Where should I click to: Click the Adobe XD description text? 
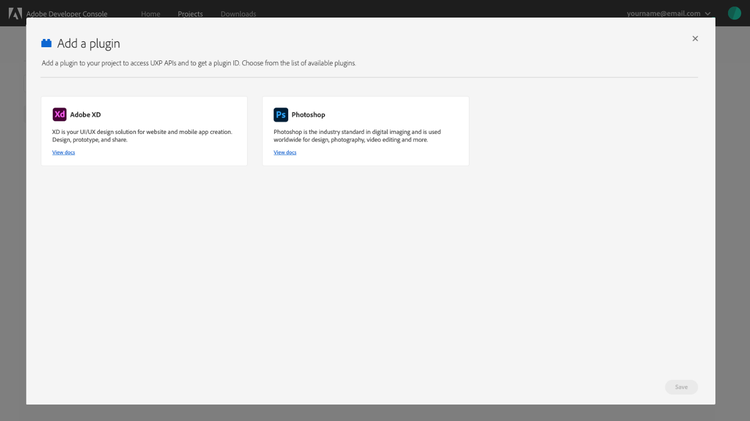pos(141,135)
